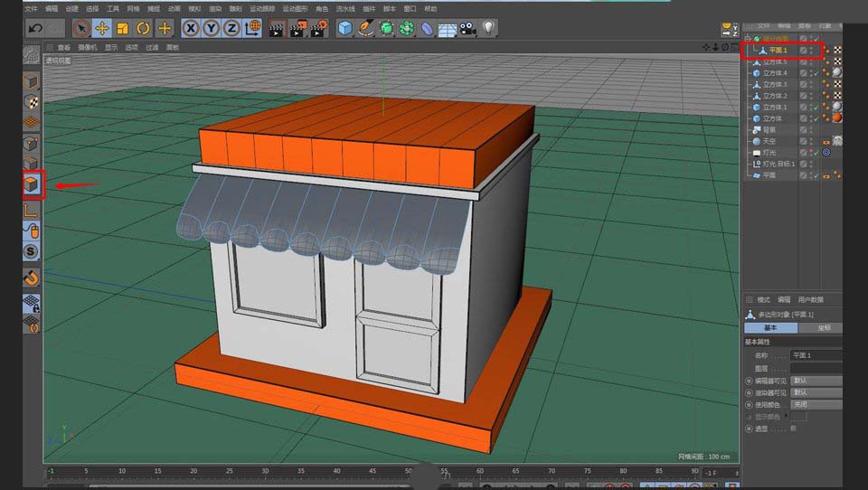The image size is (868, 490).
Task: Click the orange material tag on 立方体
Action: pos(836,118)
